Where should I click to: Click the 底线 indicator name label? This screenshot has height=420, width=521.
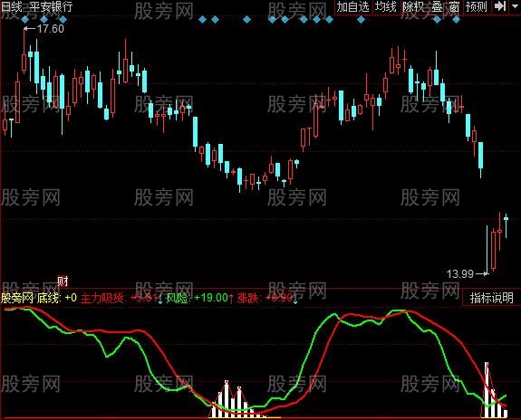49,298
